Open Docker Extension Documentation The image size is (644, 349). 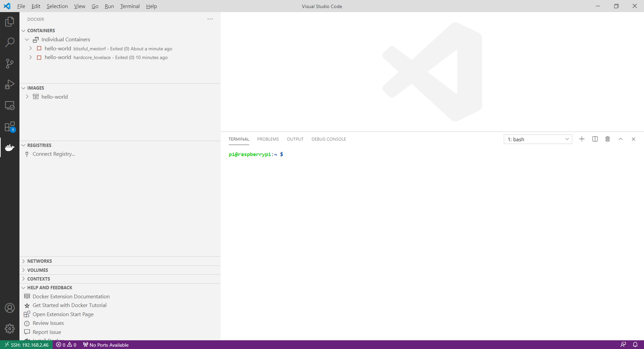point(71,297)
